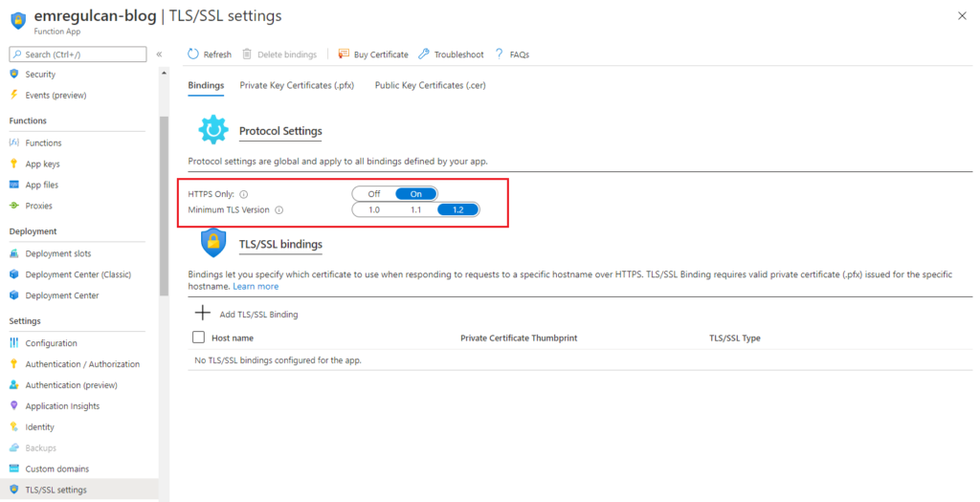The height and width of the screenshot is (502, 980).
Task: Click the Proxies icon
Action: (x=14, y=206)
